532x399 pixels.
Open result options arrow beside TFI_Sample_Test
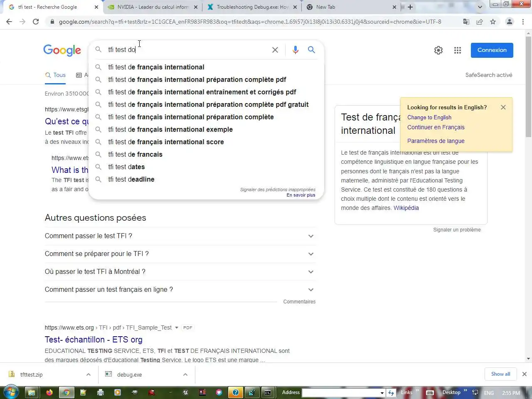pyautogui.click(x=177, y=328)
